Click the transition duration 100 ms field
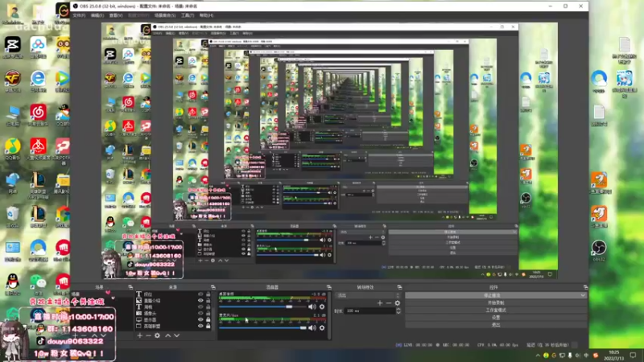 click(x=369, y=311)
